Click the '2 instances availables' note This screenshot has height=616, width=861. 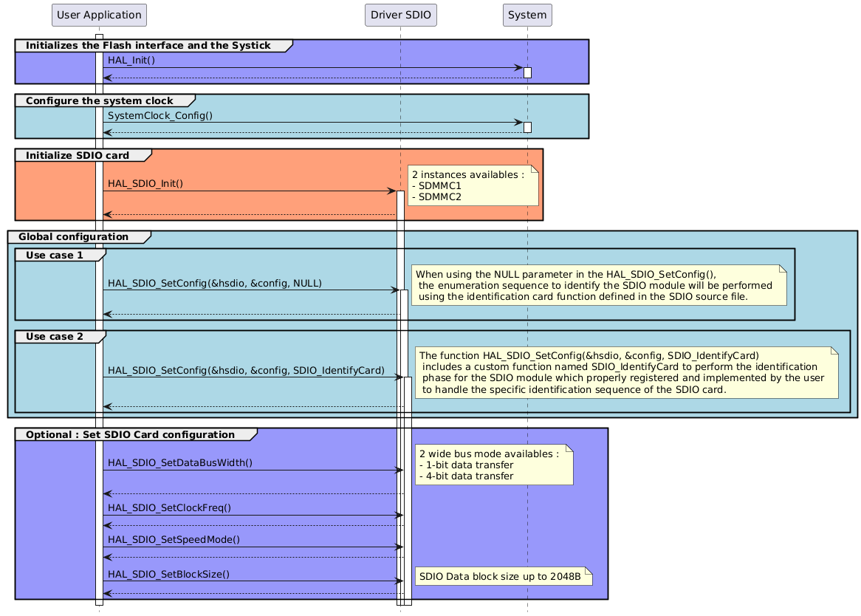[473, 185]
